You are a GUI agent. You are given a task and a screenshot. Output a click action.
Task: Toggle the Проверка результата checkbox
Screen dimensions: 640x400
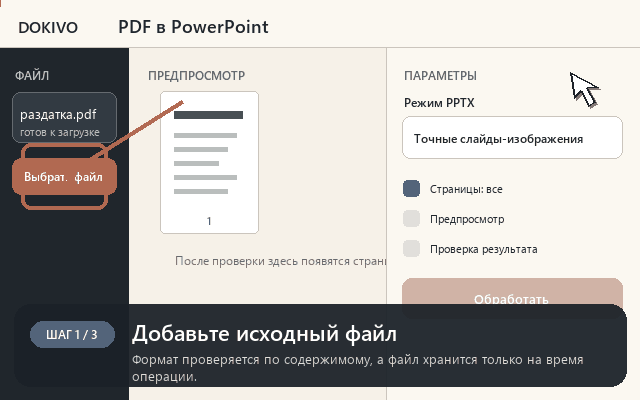click(411, 249)
